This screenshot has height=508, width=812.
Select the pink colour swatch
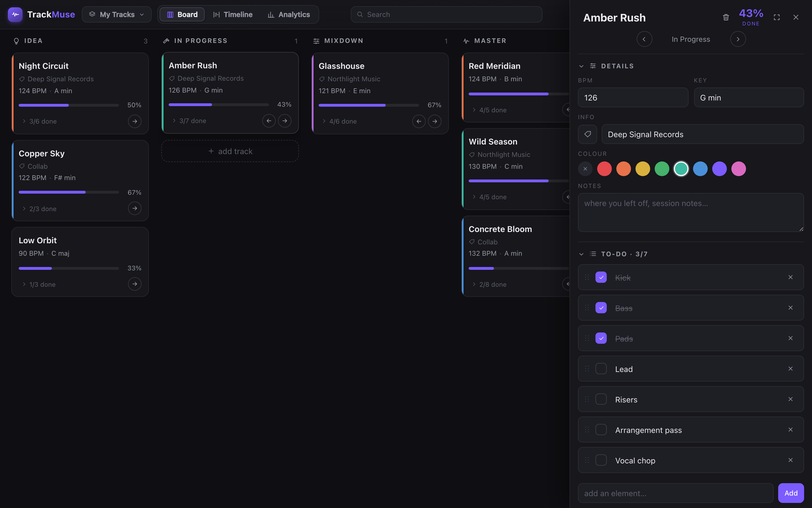(x=738, y=169)
